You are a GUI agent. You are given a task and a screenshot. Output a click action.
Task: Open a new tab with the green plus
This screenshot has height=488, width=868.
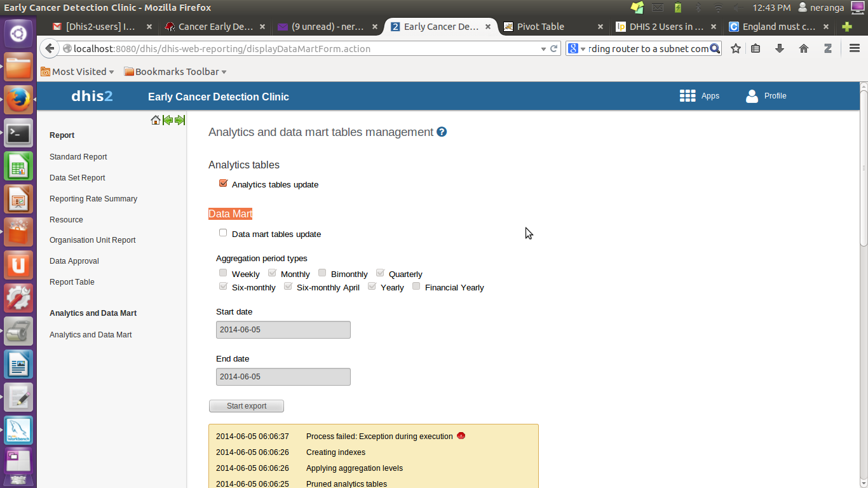pos(846,27)
